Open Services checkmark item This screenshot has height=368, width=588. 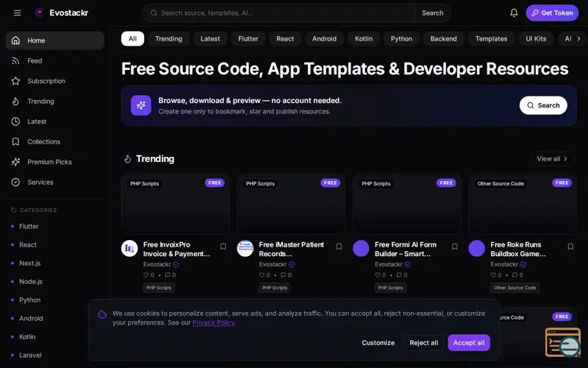[54, 182]
